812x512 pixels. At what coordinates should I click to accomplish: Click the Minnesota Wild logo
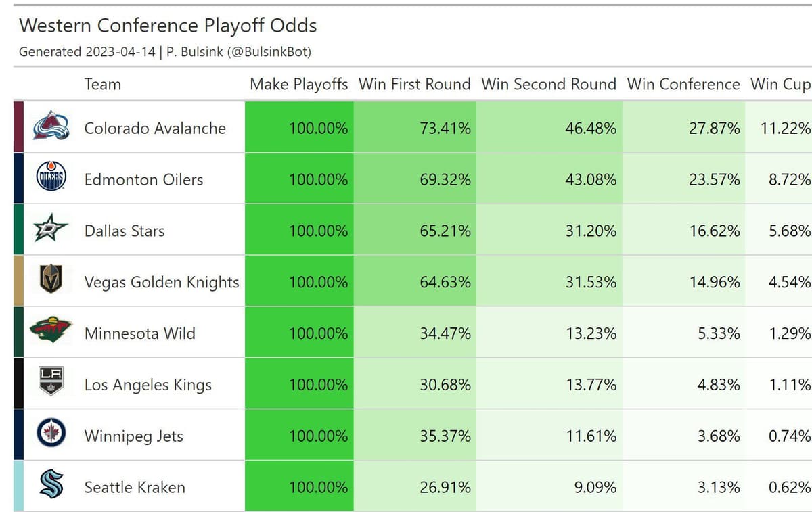click(51, 331)
